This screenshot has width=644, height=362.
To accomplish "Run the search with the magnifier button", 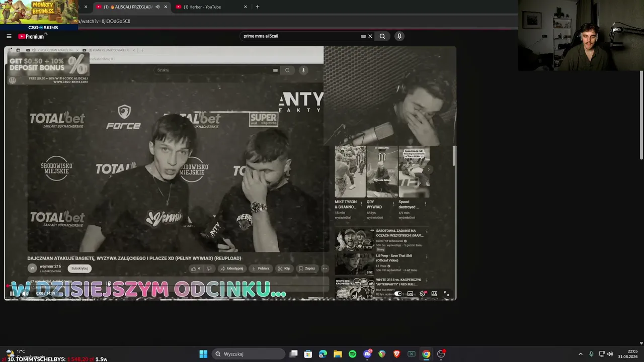I will pyautogui.click(x=382, y=36).
